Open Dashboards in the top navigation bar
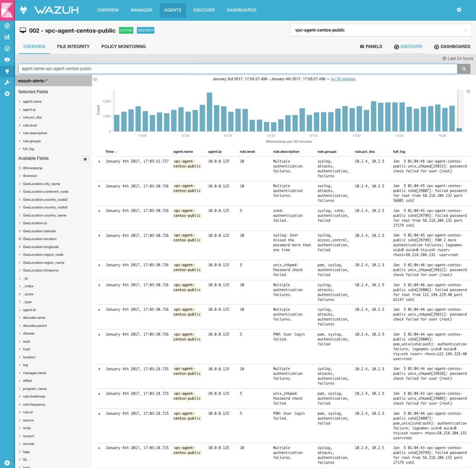The image size is (476, 468). [242, 10]
